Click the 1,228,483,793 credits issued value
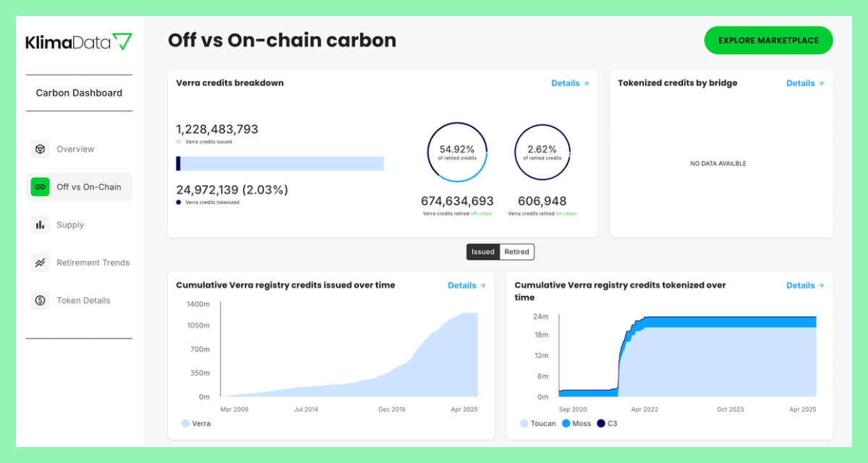Image resolution: width=868 pixels, height=463 pixels. [217, 129]
